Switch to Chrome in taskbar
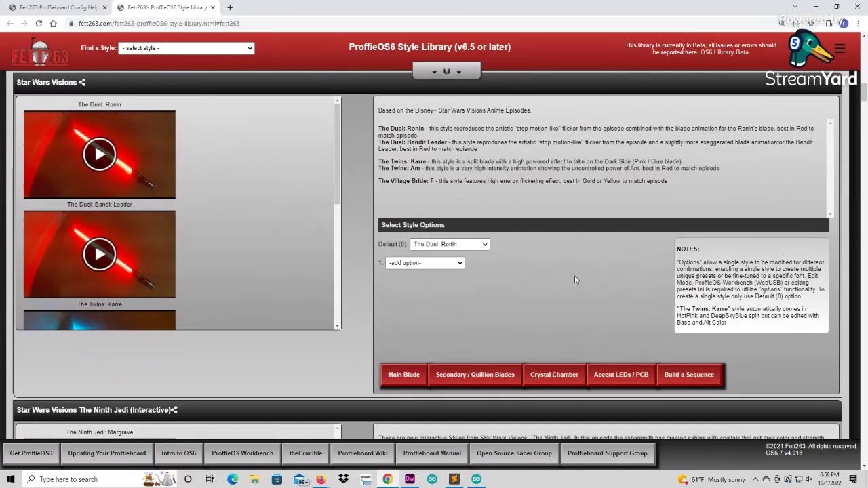The height and width of the screenshot is (488, 868). (x=387, y=479)
